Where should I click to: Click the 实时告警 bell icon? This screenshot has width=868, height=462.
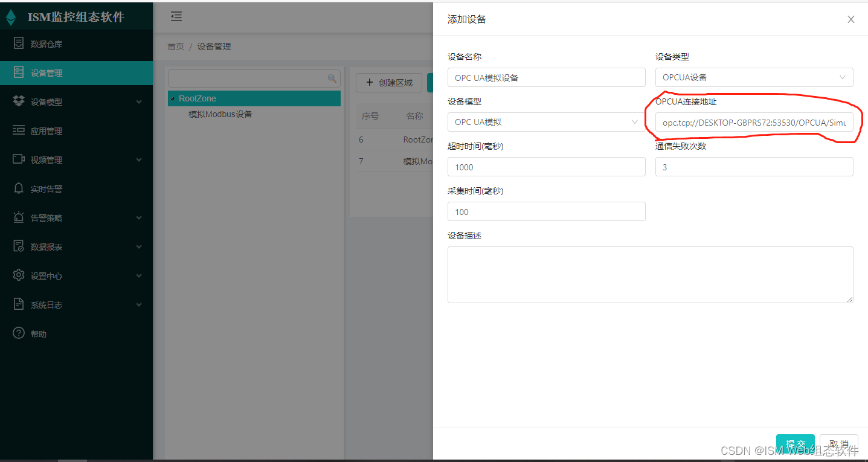tap(19, 188)
